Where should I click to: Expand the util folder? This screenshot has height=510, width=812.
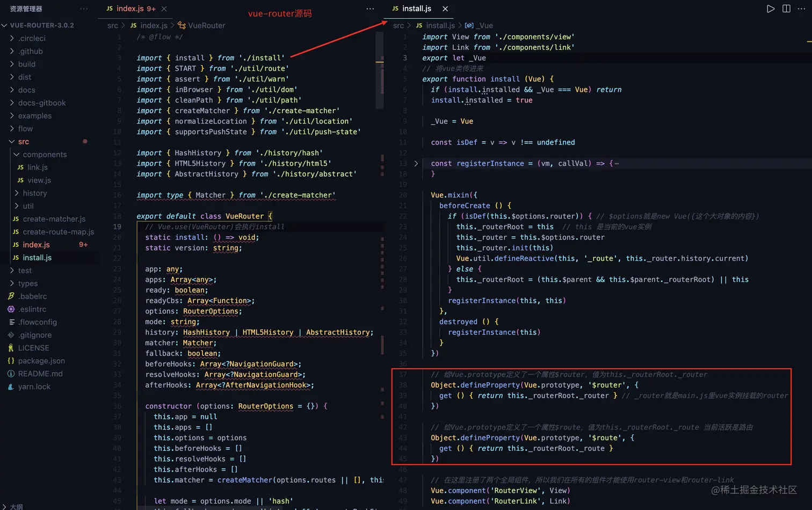point(17,206)
